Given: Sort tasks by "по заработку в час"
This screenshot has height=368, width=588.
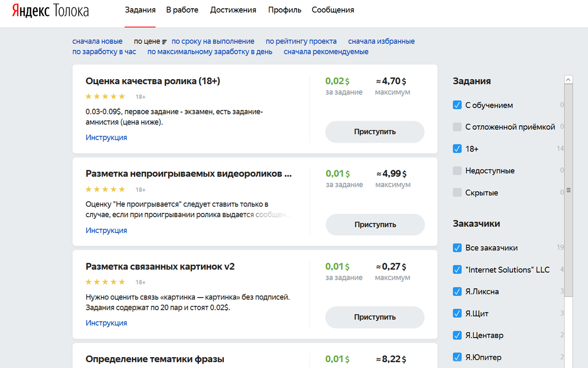Looking at the screenshot, I should coord(104,51).
